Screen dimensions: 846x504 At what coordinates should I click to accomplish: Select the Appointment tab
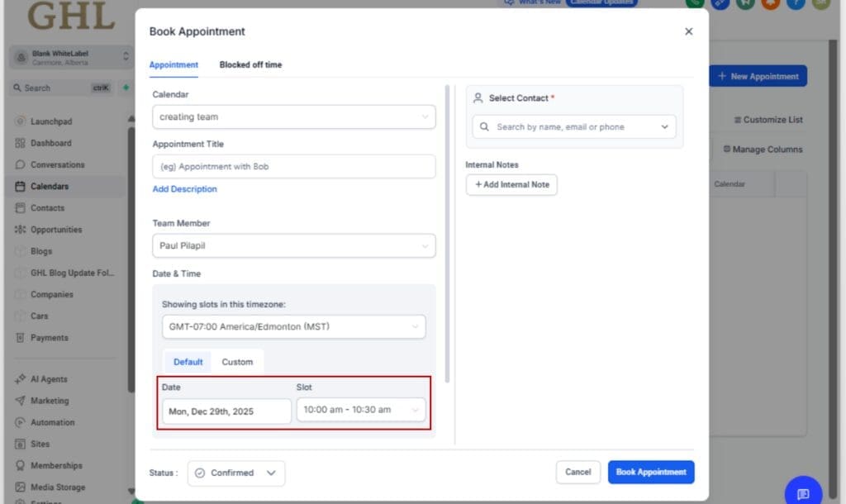click(173, 64)
